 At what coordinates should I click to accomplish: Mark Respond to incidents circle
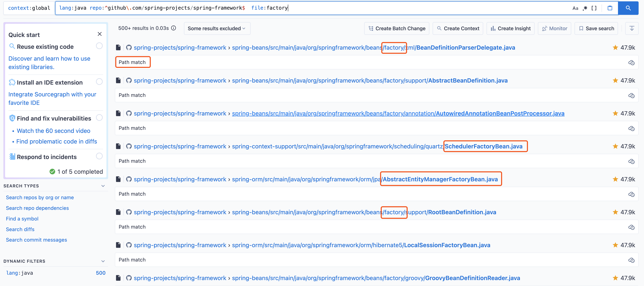(99, 156)
